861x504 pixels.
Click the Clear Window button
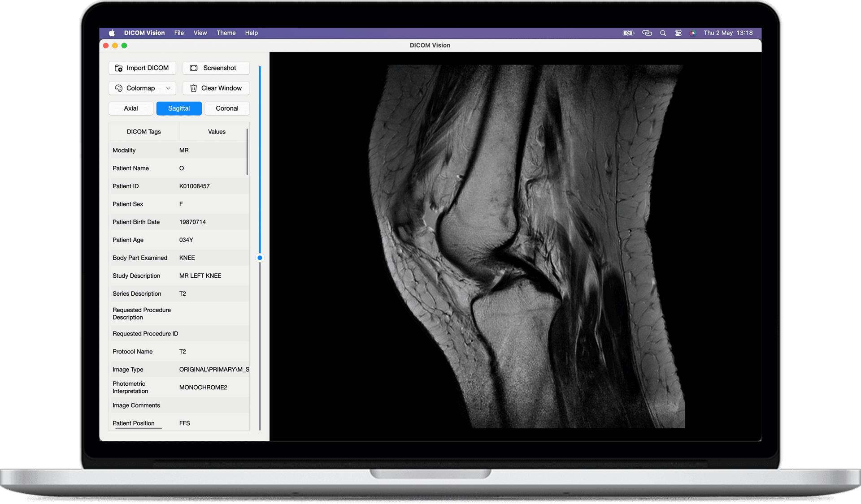216,88
